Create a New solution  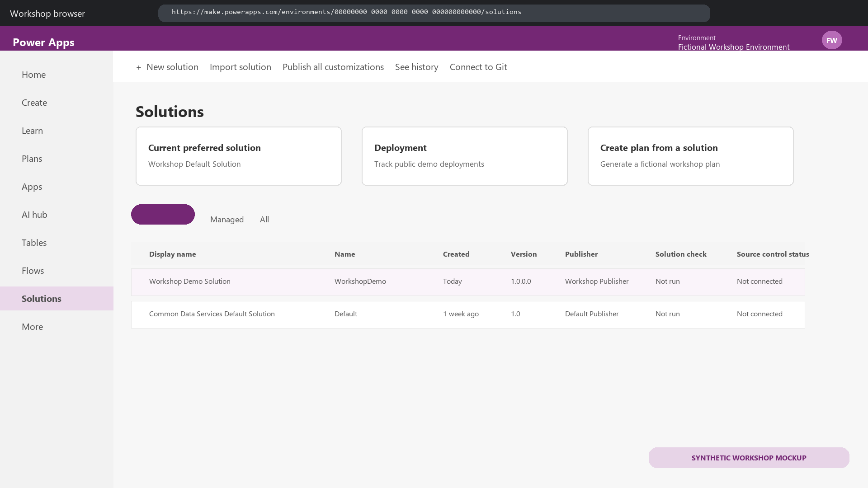pos(167,67)
